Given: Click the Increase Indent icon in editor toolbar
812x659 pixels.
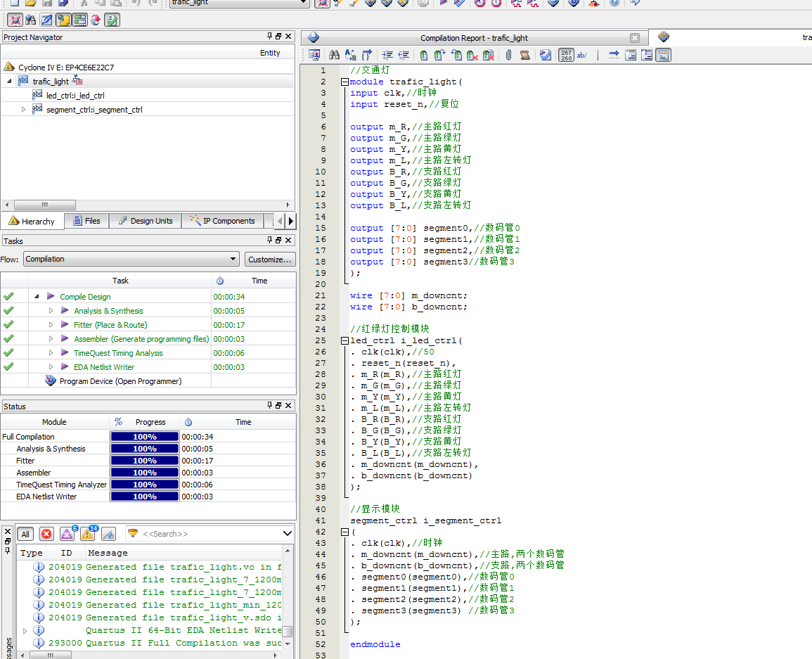Looking at the screenshot, I should (387, 55).
